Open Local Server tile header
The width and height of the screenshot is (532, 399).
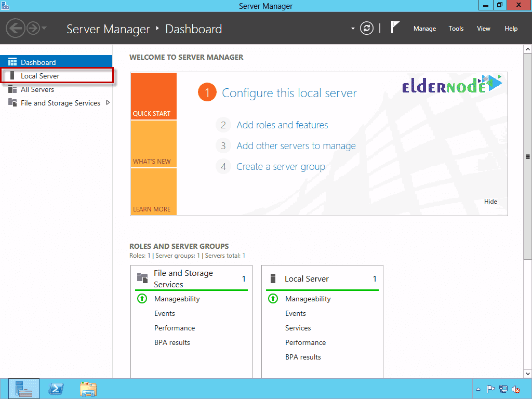point(322,278)
